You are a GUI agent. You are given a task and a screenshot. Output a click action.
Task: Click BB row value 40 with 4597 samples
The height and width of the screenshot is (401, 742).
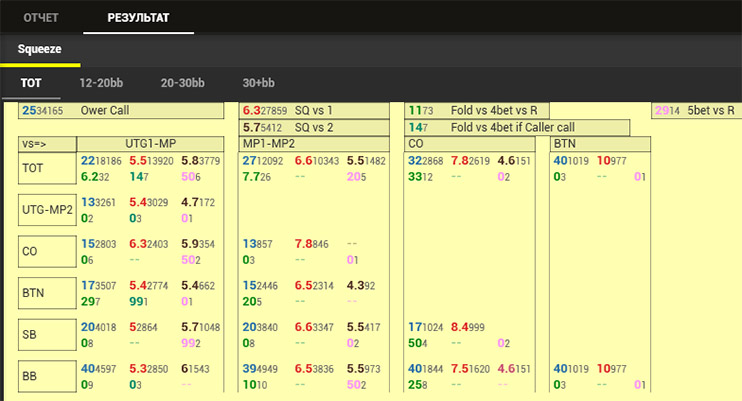(x=98, y=369)
